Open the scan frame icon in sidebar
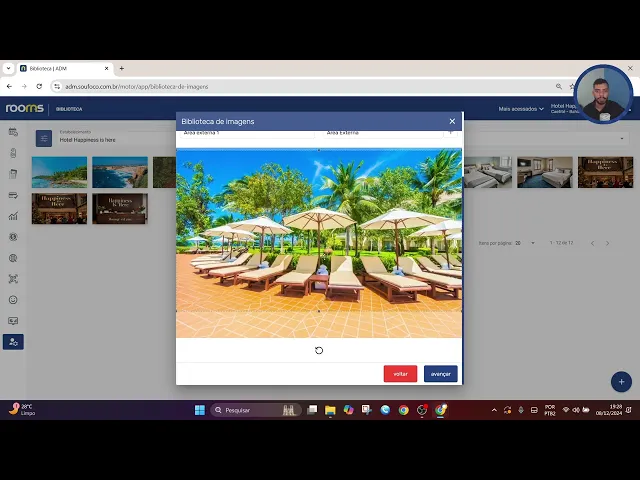 point(13,279)
